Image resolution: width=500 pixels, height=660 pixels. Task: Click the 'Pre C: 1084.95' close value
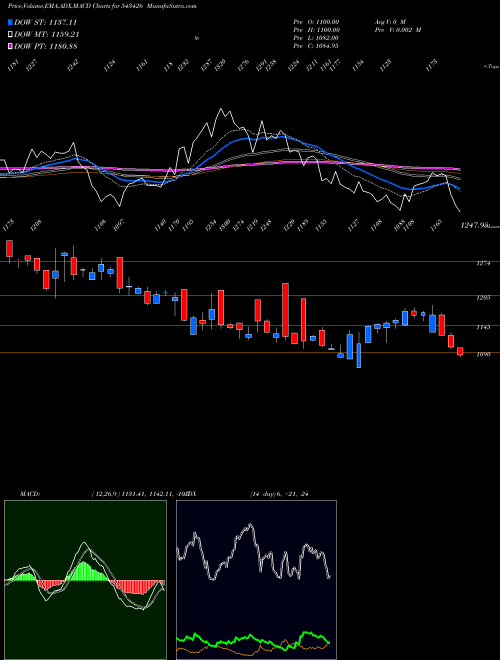click(x=316, y=45)
